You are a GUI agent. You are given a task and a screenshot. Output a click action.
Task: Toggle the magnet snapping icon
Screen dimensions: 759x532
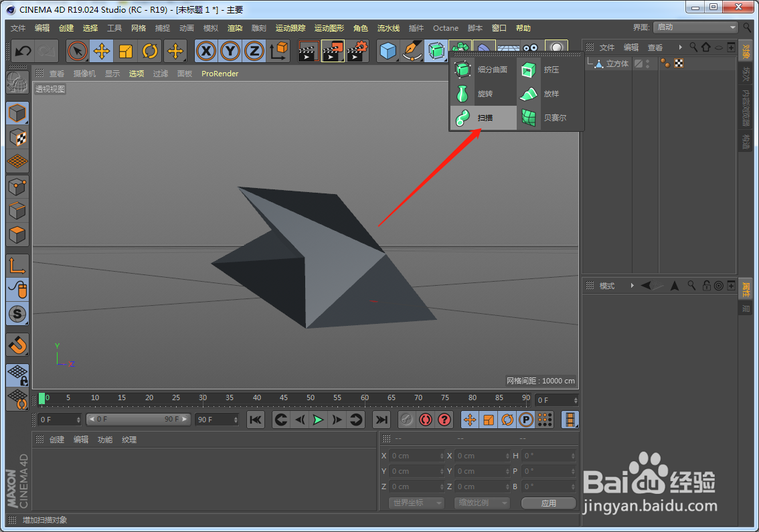(x=17, y=345)
